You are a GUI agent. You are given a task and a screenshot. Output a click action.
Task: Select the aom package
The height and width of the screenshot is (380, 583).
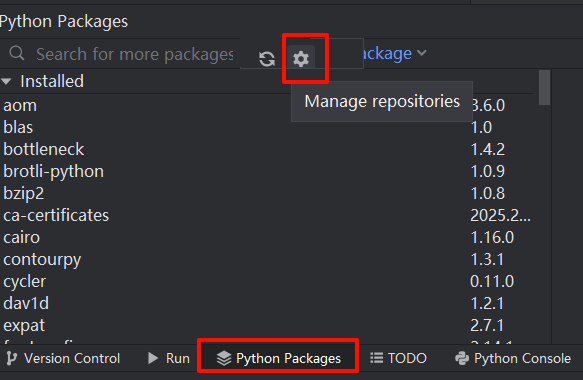20,106
